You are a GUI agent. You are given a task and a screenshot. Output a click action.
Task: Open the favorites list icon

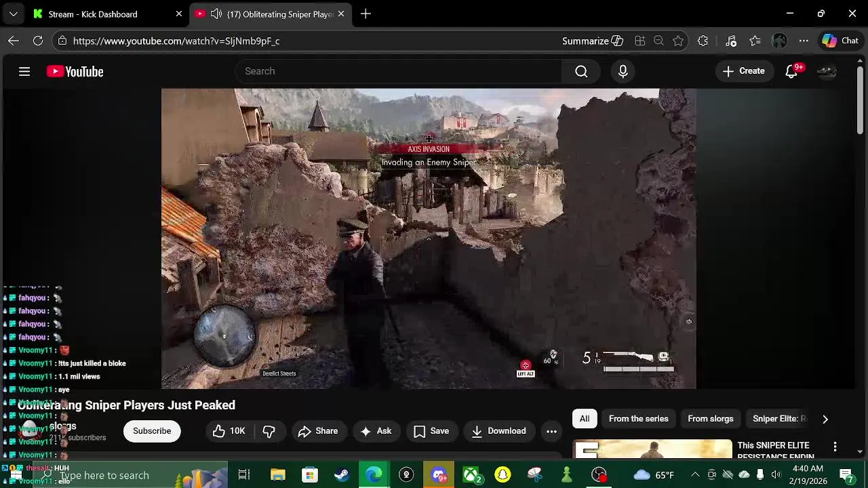[x=755, y=41]
